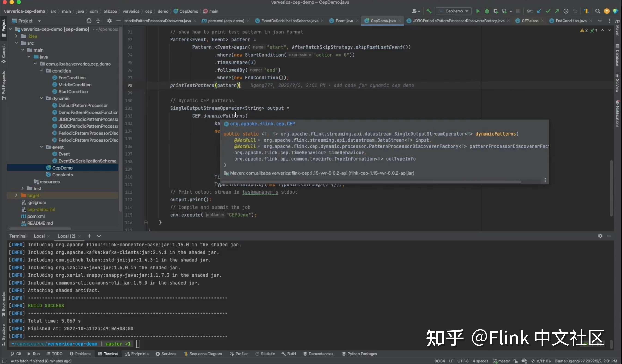Click the green Run button in toolbar
The height and width of the screenshot is (364, 622).
tap(478, 11)
